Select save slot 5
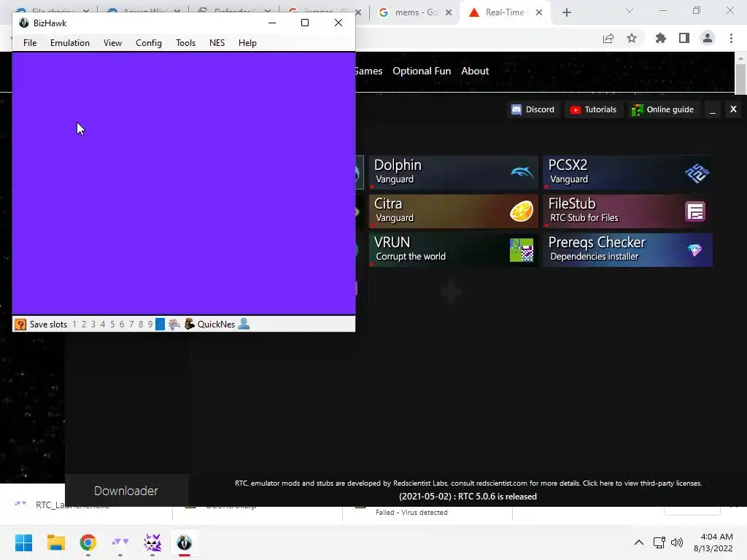 point(112,324)
